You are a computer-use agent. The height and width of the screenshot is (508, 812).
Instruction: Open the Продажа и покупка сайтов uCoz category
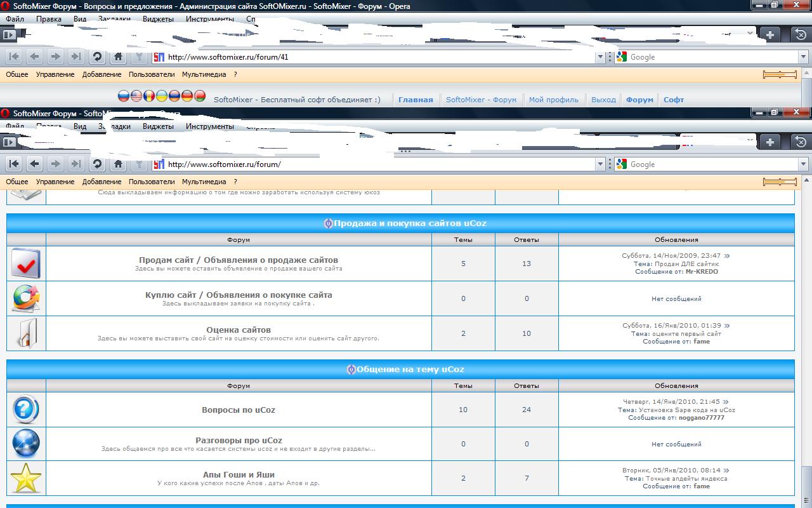(410, 223)
